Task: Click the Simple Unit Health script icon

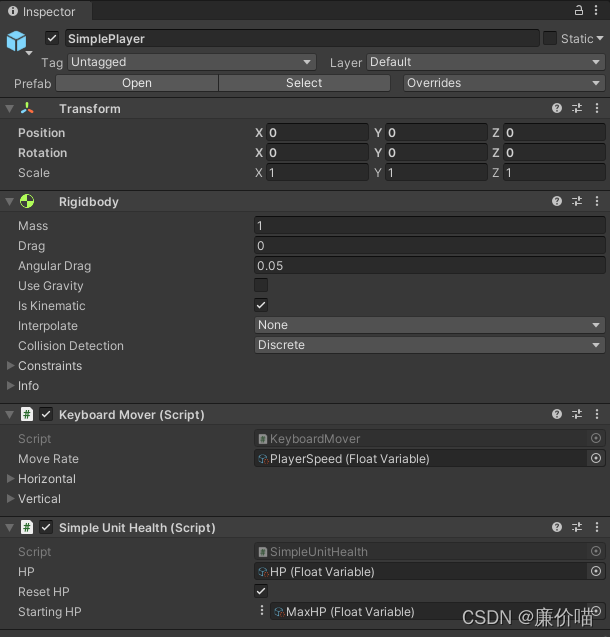Action: 27,527
